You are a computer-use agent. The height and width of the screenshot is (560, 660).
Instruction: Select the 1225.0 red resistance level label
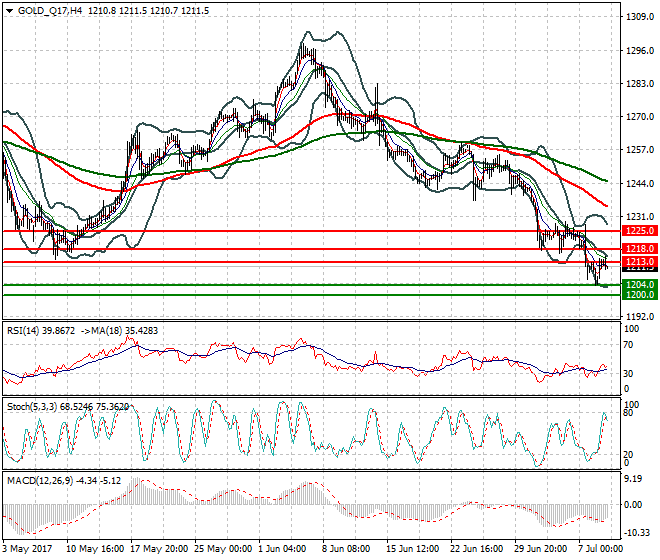click(x=639, y=231)
